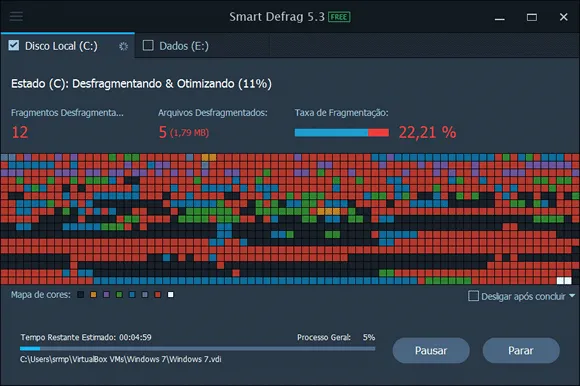Click the fragments count 12
The height and width of the screenshot is (386, 580).
coord(20,132)
